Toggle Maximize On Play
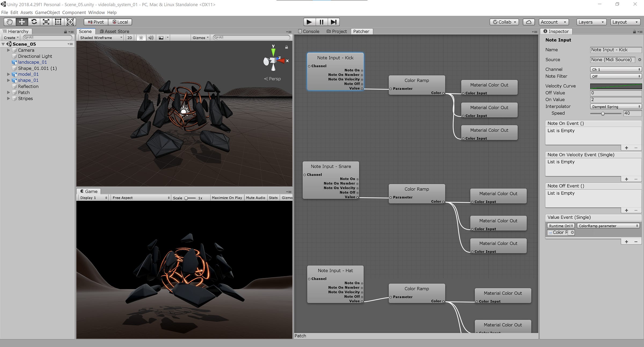This screenshot has width=644, height=347. click(x=227, y=198)
